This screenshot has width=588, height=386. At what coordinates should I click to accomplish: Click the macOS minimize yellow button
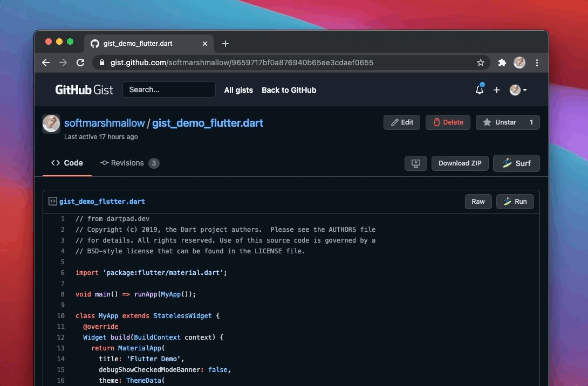point(59,42)
